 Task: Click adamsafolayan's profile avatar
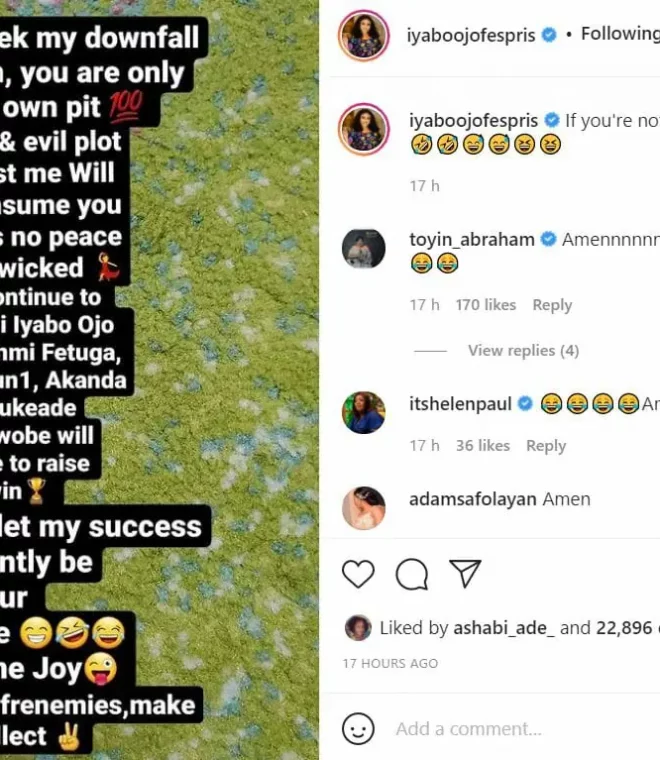coord(364,508)
